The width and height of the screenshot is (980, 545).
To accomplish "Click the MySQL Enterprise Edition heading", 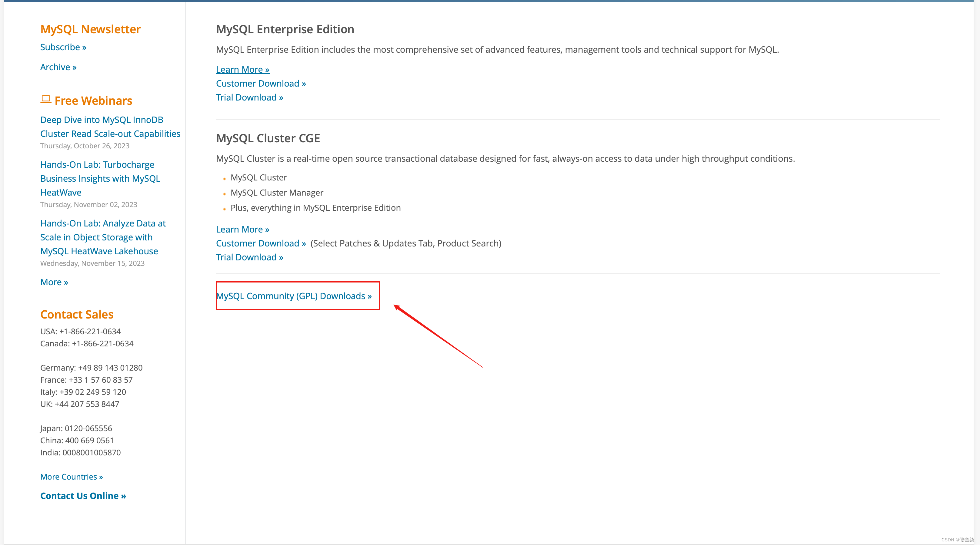I will 285,29.
